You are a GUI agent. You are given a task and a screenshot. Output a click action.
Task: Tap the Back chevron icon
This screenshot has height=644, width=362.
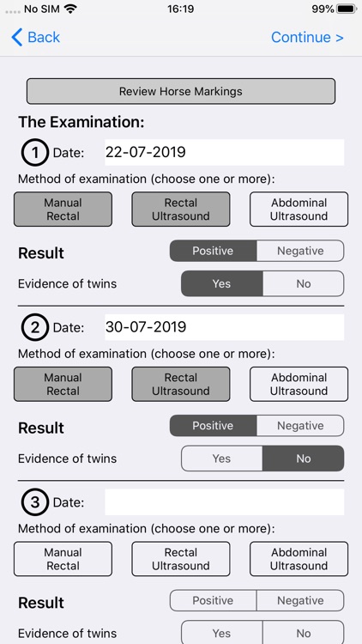[17, 38]
